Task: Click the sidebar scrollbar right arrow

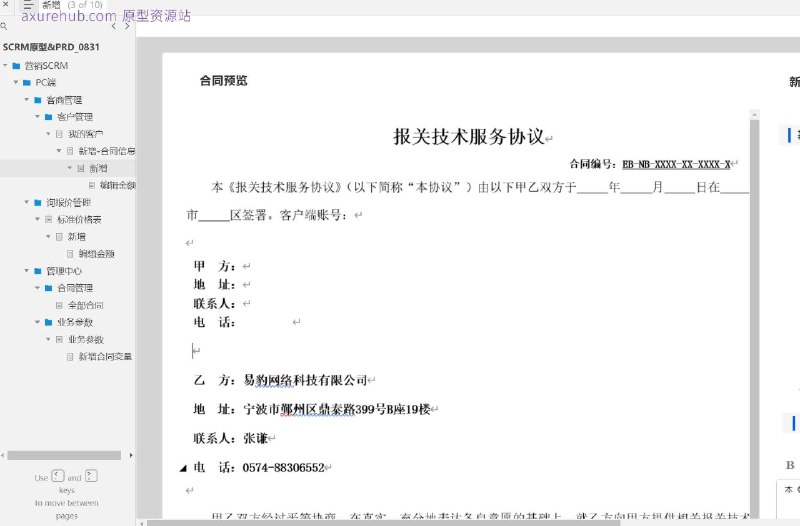Action: click(131, 455)
